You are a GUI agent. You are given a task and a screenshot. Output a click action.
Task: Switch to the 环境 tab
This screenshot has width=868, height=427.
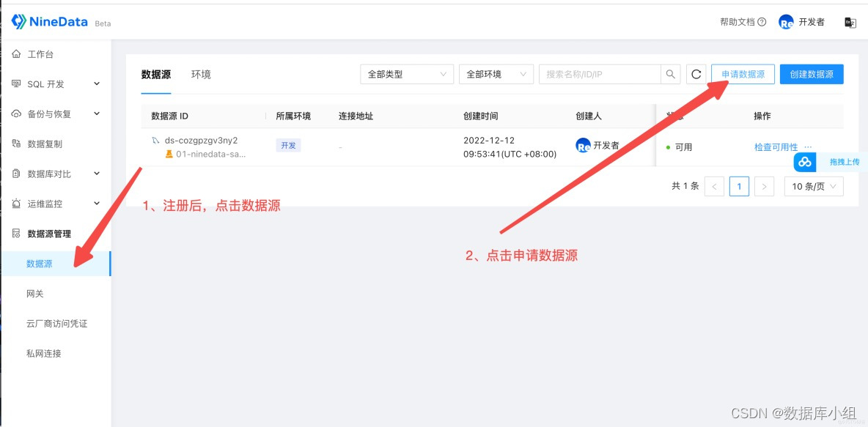[201, 74]
